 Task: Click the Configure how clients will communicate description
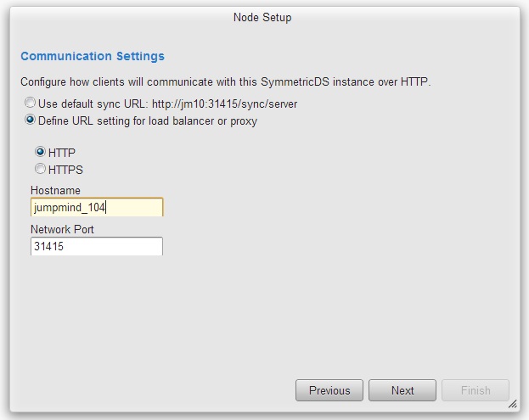coord(225,82)
